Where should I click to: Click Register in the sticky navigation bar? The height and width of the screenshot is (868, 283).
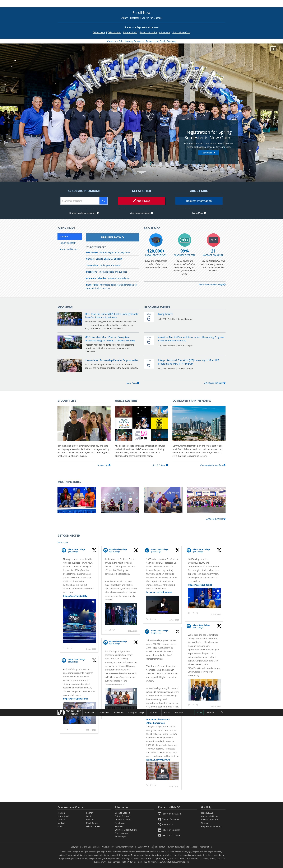coord(211,713)
